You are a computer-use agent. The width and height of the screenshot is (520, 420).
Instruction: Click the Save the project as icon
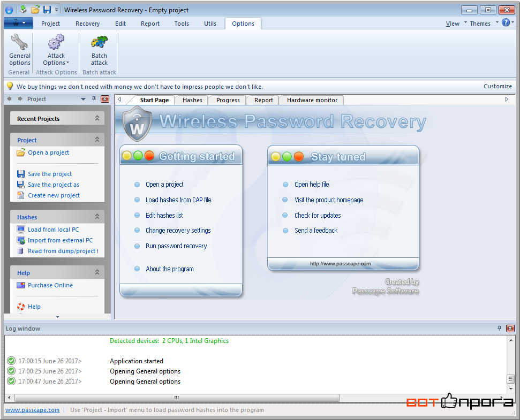(x=21, y=185)
